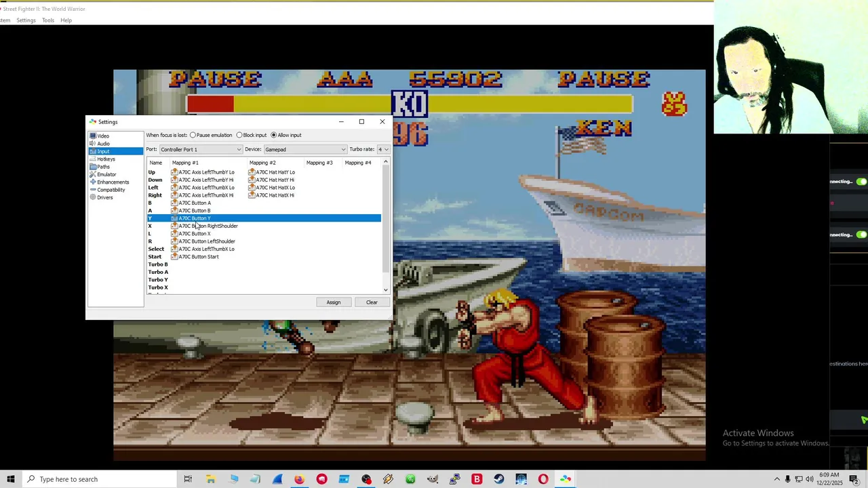Screen dimensions: 868x488
Task: Open the Controller Port 1 dropdown
Action: coord(200,149)
